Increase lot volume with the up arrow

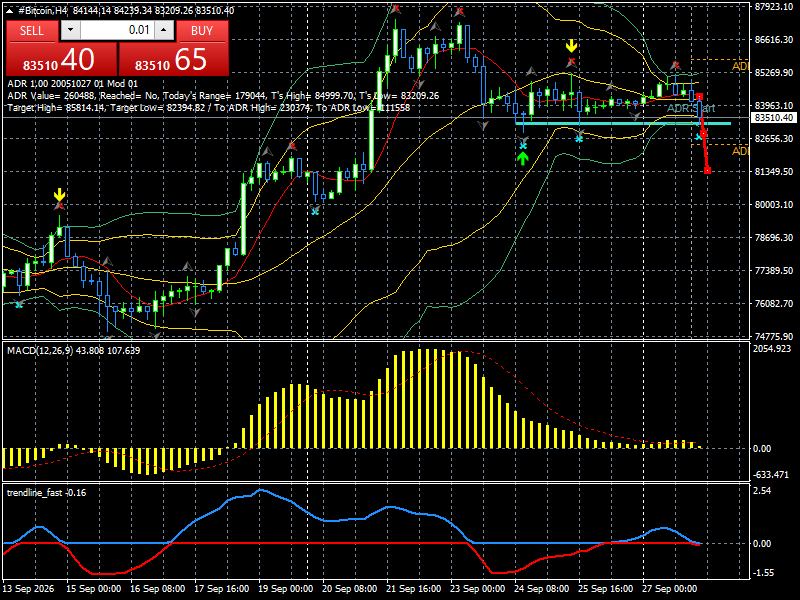coord(164,31)
